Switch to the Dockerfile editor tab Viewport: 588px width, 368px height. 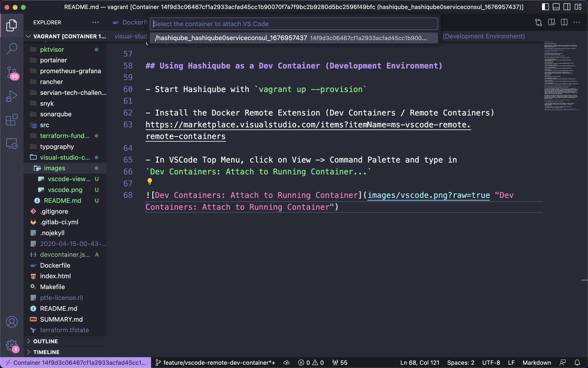point(130,22)
